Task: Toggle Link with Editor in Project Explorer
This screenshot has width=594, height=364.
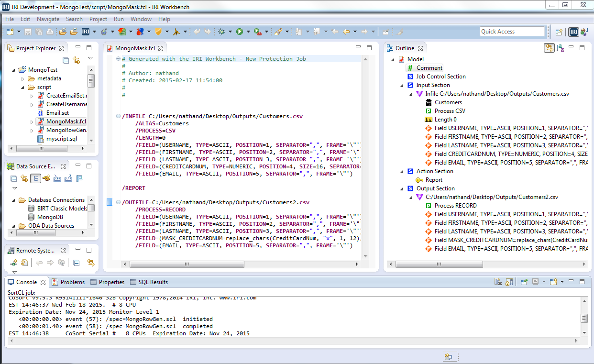Action: pos(77,60)
